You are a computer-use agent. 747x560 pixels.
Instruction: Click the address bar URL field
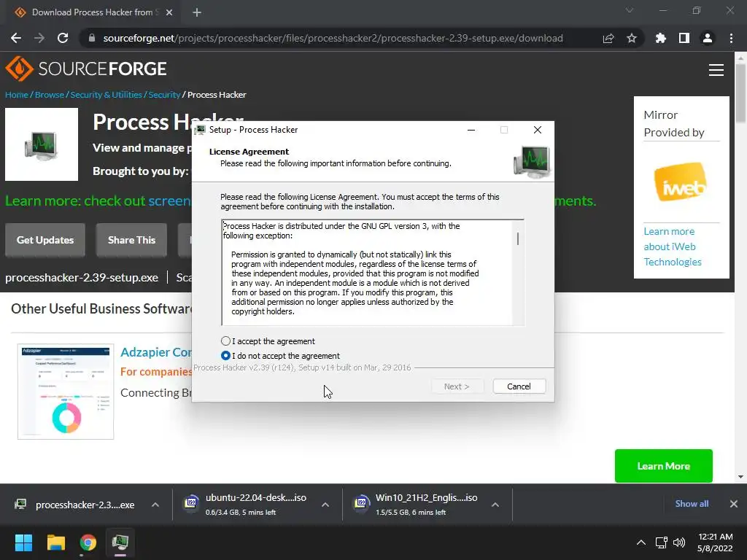point(333,38)
